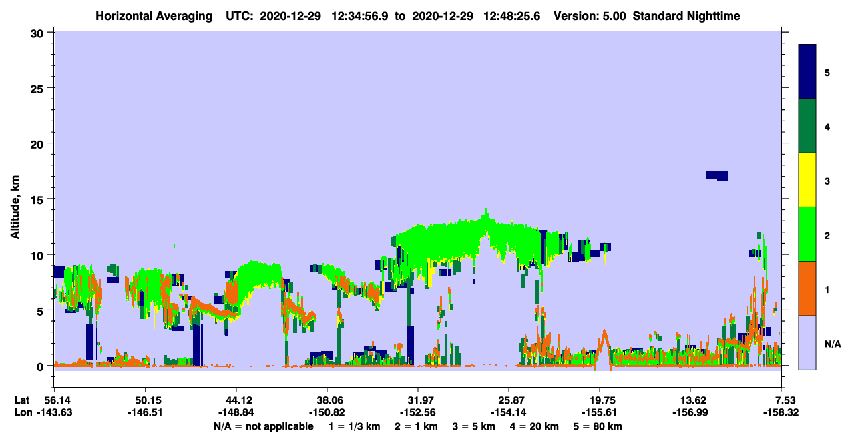
Task: Click the latitude value 38.06
Action: point(327,400)
